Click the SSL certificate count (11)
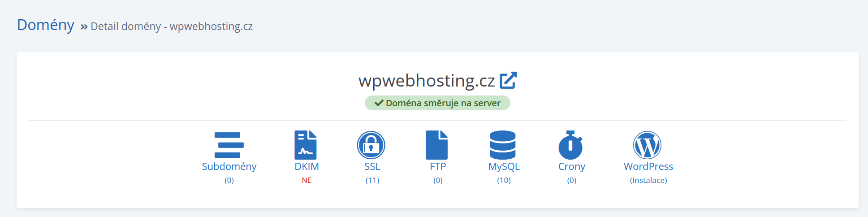 372,180
